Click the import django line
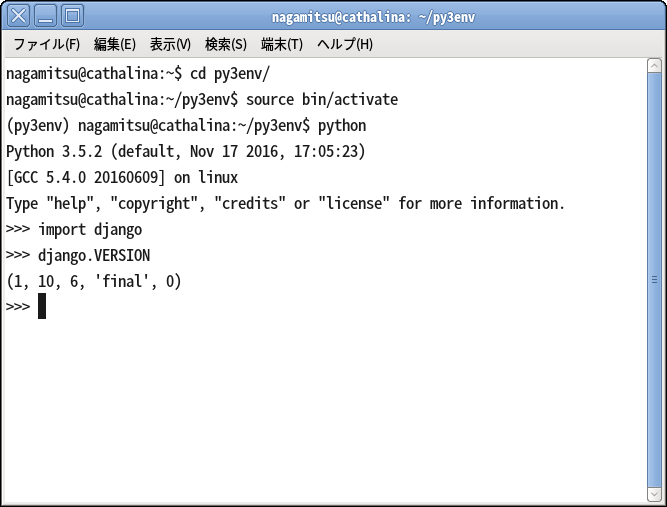The height and width of the screenshot is (507, 667). click(74, 230)
